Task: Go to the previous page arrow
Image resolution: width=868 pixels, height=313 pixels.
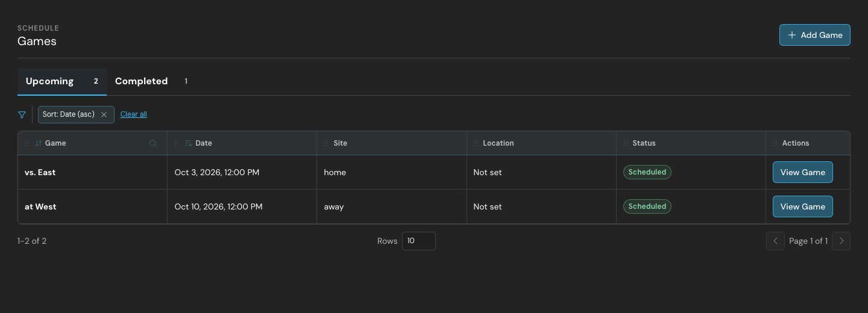Action: pos(776,241)
